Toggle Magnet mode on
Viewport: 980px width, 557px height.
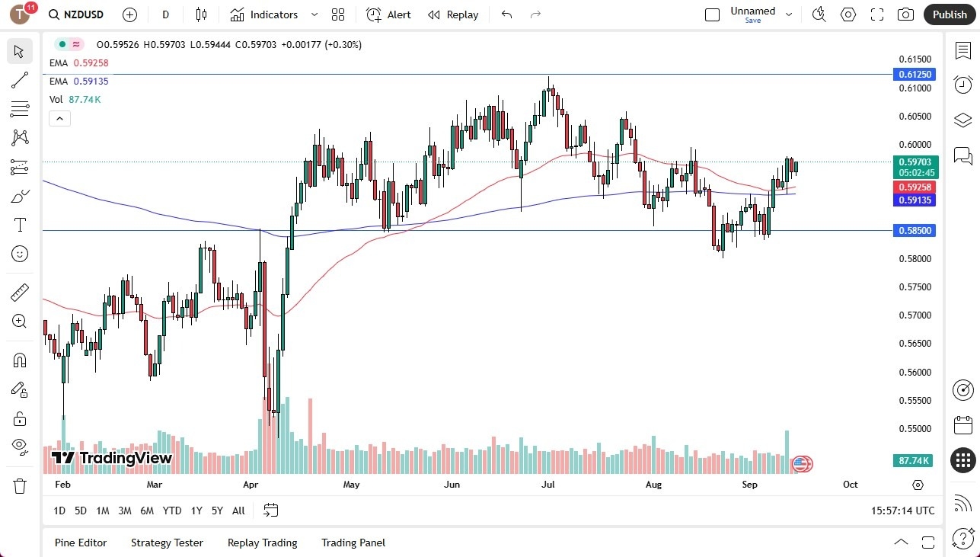(19, 360)
